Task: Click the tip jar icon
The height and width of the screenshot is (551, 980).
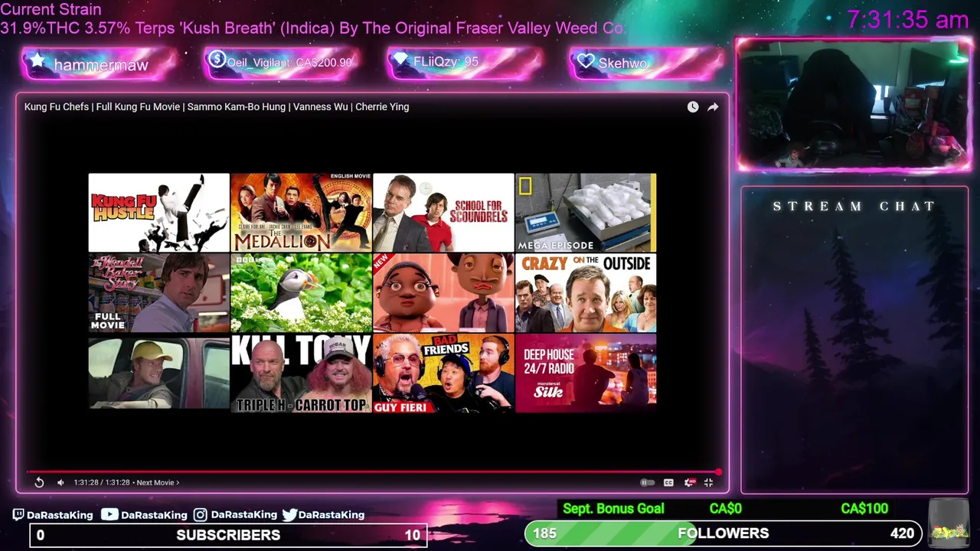Action: pos(949,522)
